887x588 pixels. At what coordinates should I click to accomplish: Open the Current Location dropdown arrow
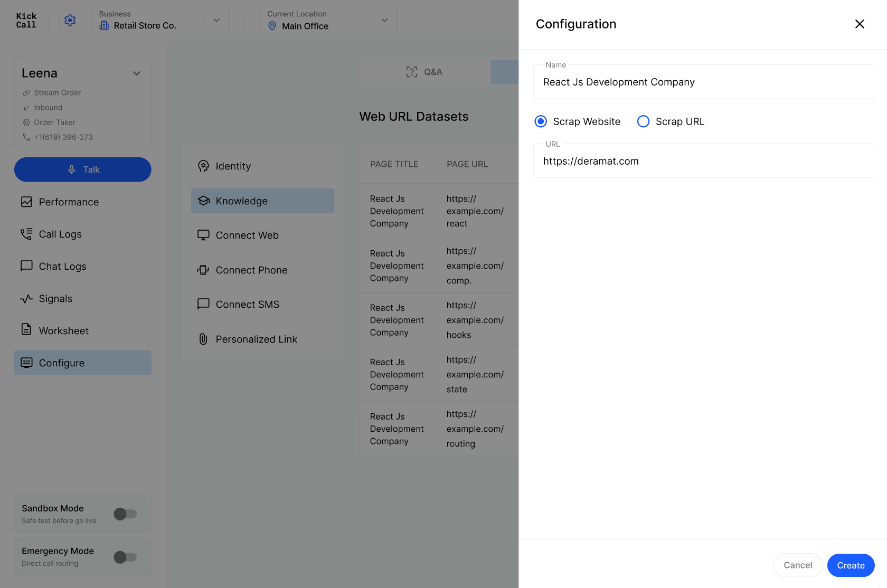tap(385, 20)
